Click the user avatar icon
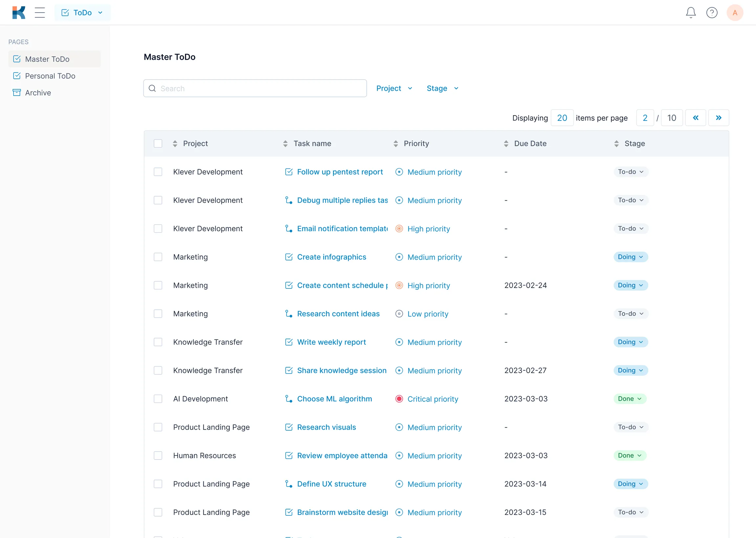The height and width of the screenshot is (538, 756). (x=736, y=12)
